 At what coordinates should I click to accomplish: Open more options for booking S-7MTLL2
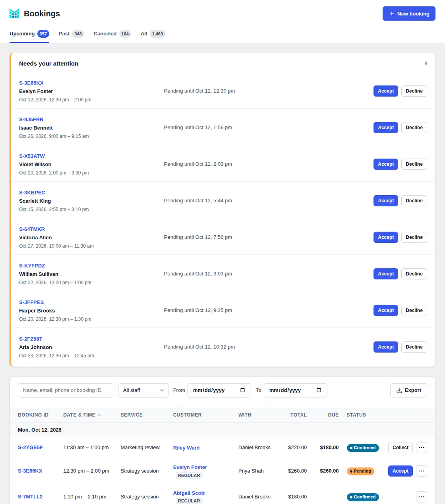(421, 496)
